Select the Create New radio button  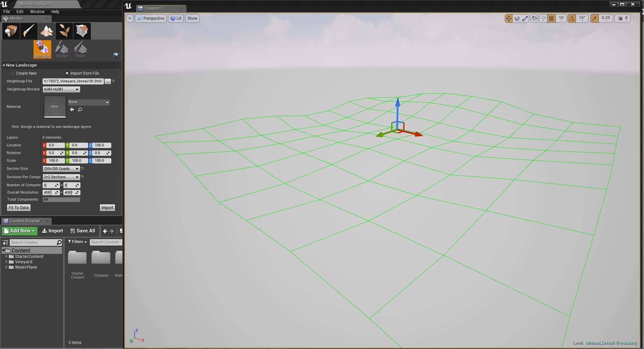13,73
